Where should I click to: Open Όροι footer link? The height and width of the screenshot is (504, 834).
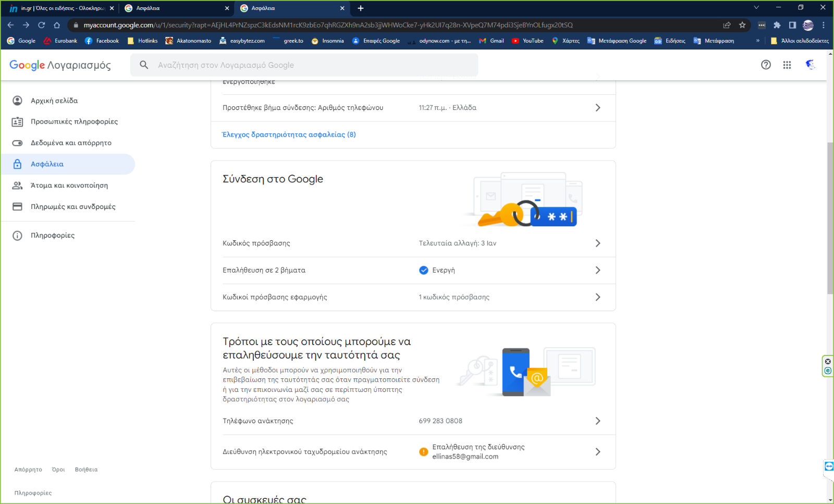(x=58, y=470)
